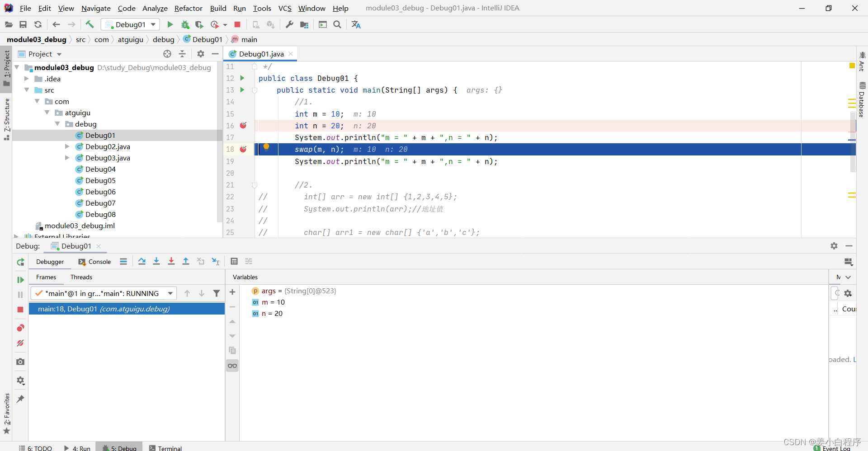Toggle breakpoint on line 16
The width and height of the screenshot is (868, 451).
click(243, 125)
